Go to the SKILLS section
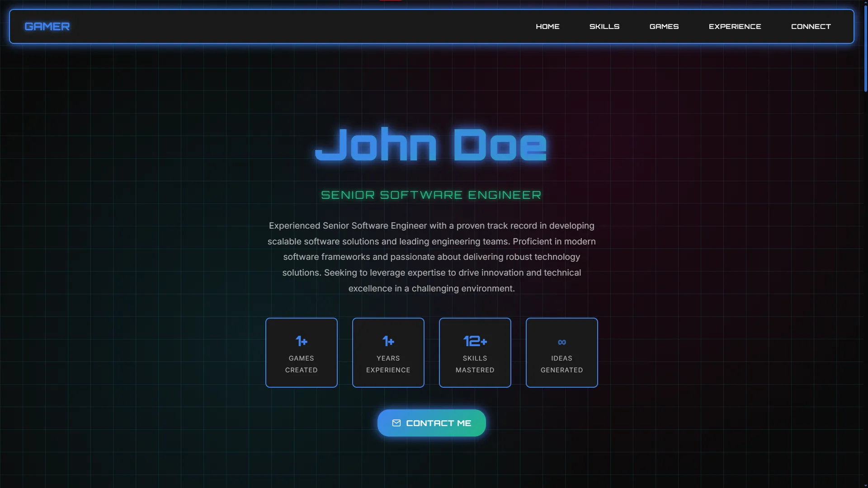 (604, 26)
